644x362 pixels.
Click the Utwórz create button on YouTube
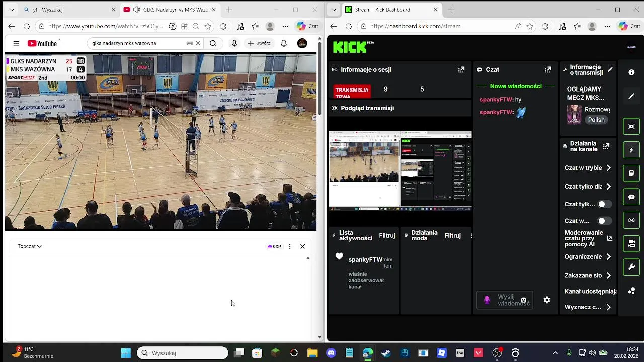259,43
